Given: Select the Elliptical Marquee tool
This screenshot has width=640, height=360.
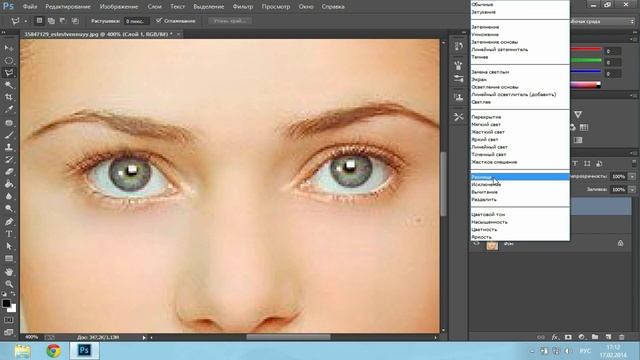Looking at the screenshot, I should point(9,60).
